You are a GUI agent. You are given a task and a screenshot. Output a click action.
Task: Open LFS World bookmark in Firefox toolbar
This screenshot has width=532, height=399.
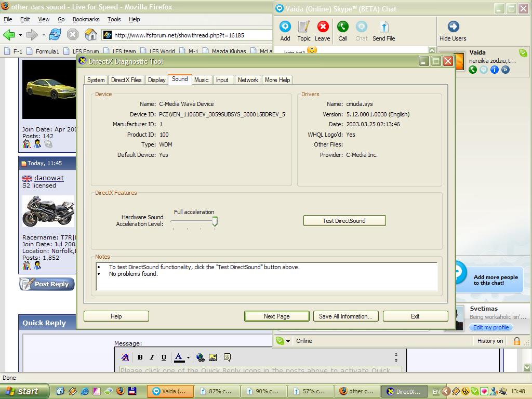click(158, 51)
